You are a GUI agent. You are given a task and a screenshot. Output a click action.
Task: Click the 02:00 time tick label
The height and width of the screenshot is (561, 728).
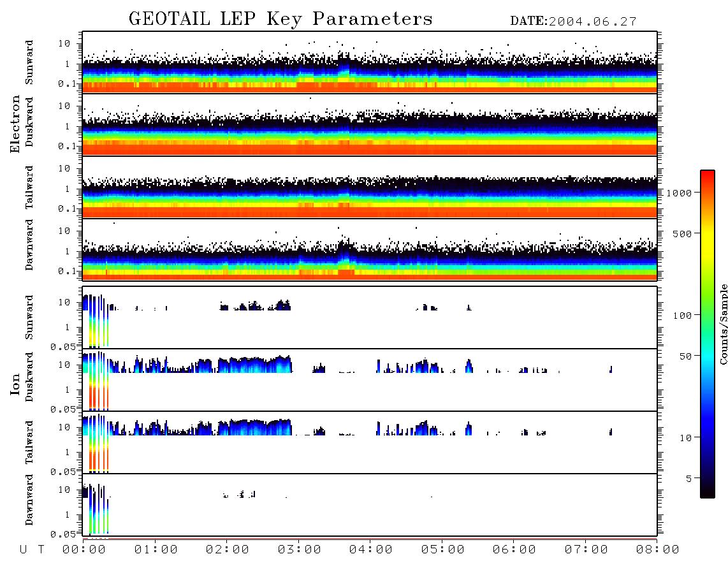228,550
